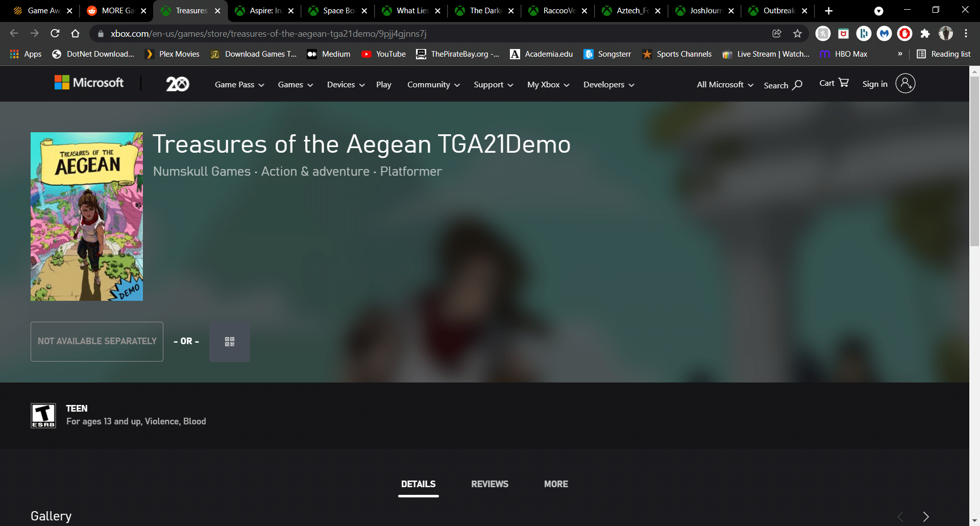Open the tab search dropdown arrow

[x=878, y=11]
